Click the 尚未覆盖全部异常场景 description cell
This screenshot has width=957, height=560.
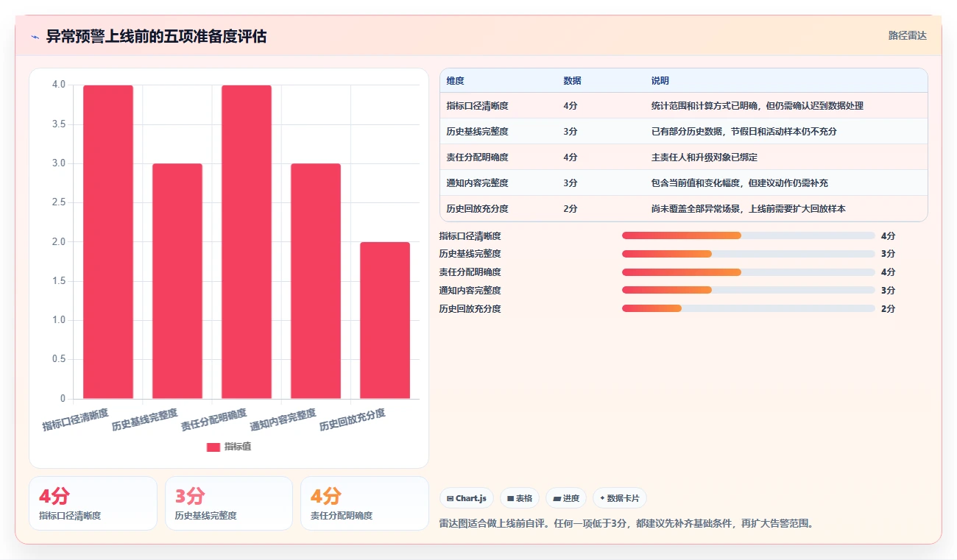[748, 209]
